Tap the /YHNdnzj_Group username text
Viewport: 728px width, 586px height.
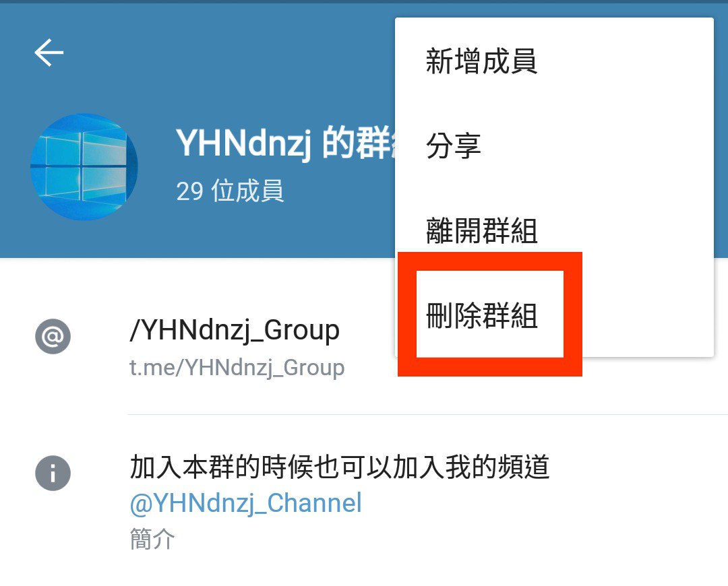click(235, 331)
